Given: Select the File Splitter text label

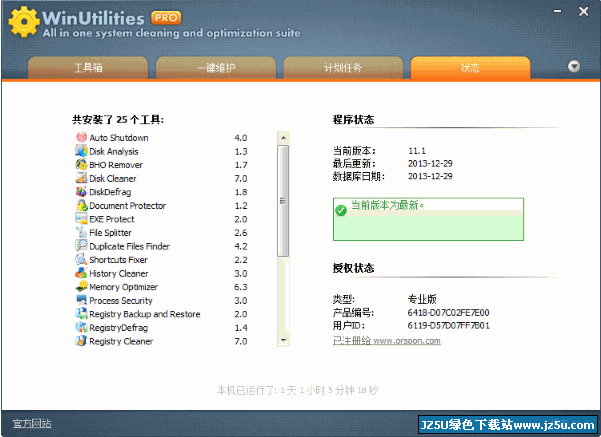Looking at the screenshot, I should (110, 233).
